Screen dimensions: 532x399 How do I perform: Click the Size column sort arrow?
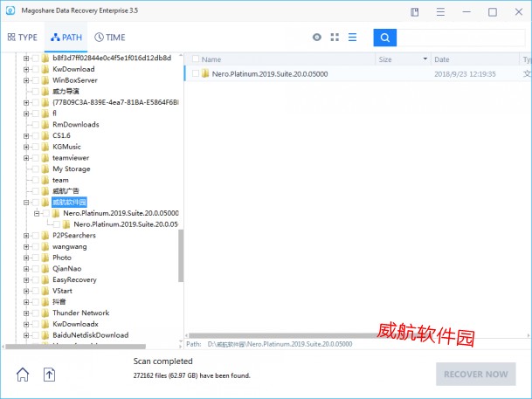[x=425, y=59]
